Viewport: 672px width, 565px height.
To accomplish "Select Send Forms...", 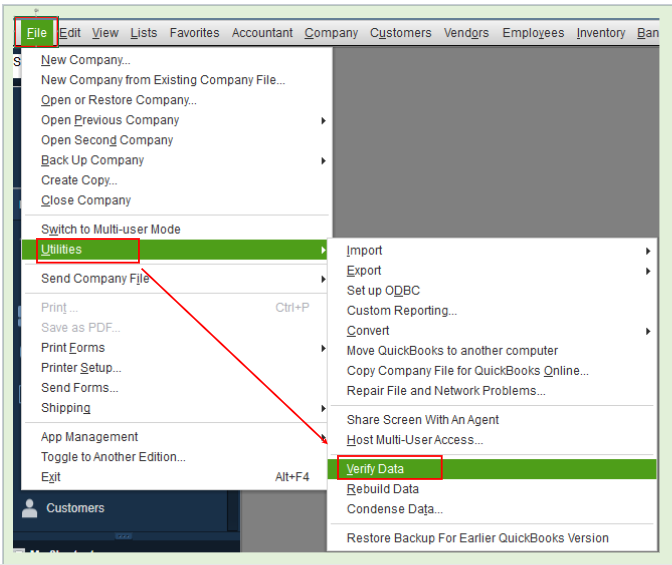I will 176,388.
